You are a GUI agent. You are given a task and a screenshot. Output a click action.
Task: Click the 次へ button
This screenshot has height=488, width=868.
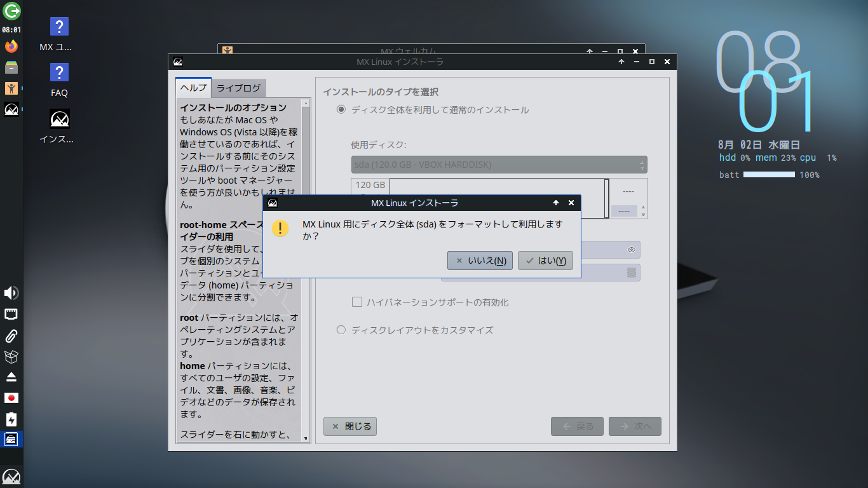(635, 426)
